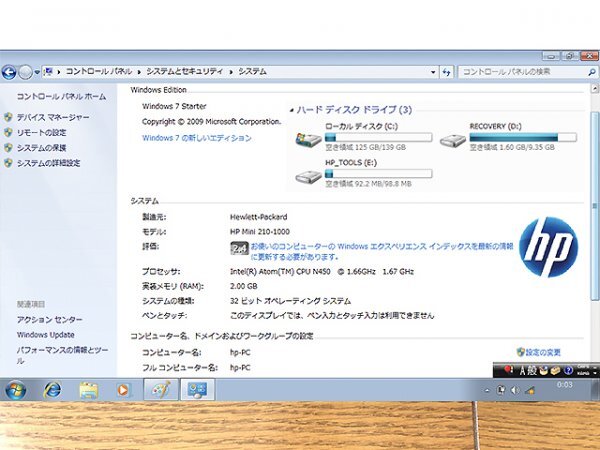Click the taskbar clock showing 0:03

(x=565, y=385)
